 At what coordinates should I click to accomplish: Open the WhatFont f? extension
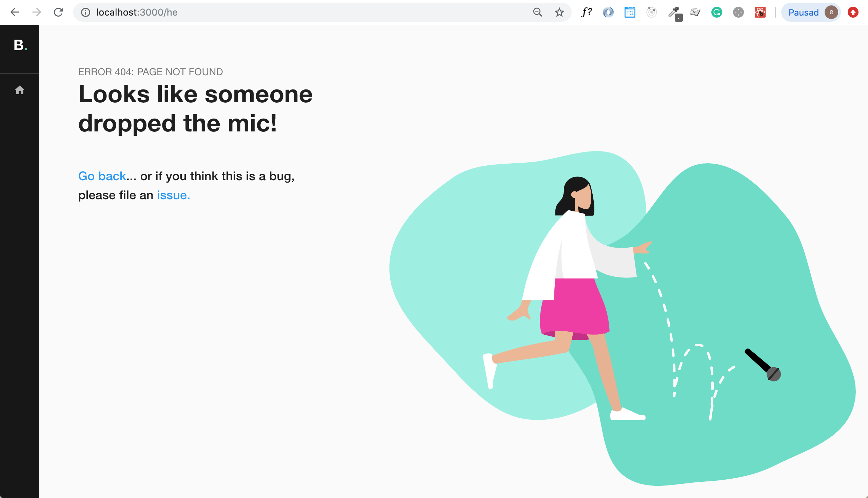click(x=586, y=12)
